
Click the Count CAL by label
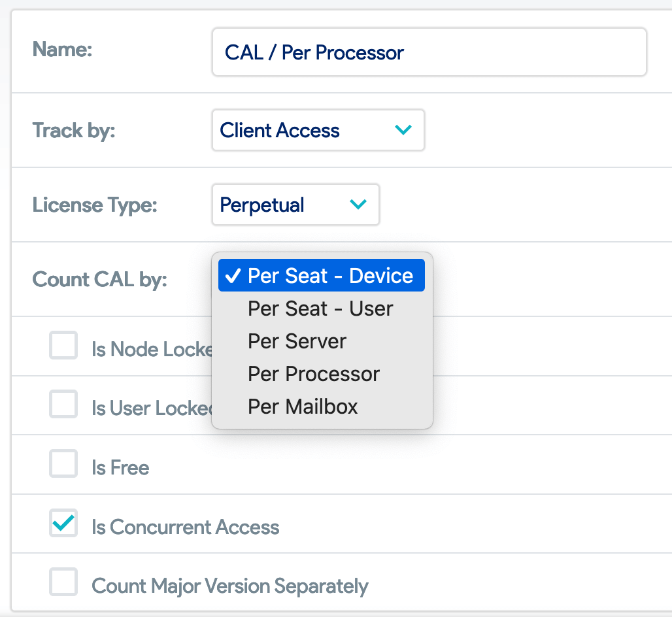click(100, 279)
